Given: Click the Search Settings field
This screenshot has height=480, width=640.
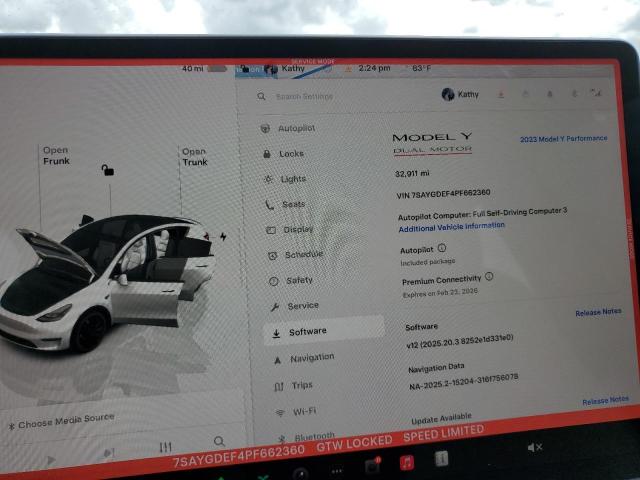Looking at the screenshot, I should pyautogui.click(x=304, y=97).
